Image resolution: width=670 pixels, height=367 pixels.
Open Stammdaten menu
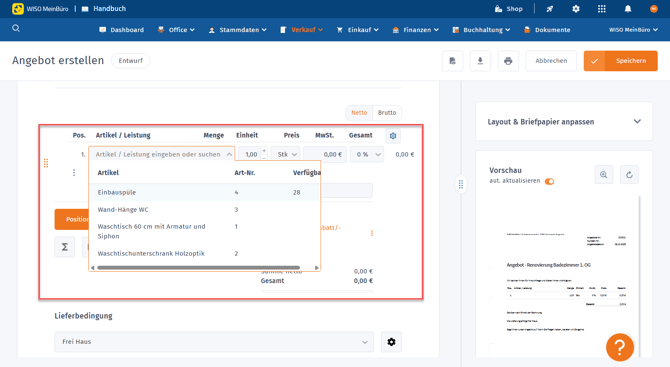238,30
